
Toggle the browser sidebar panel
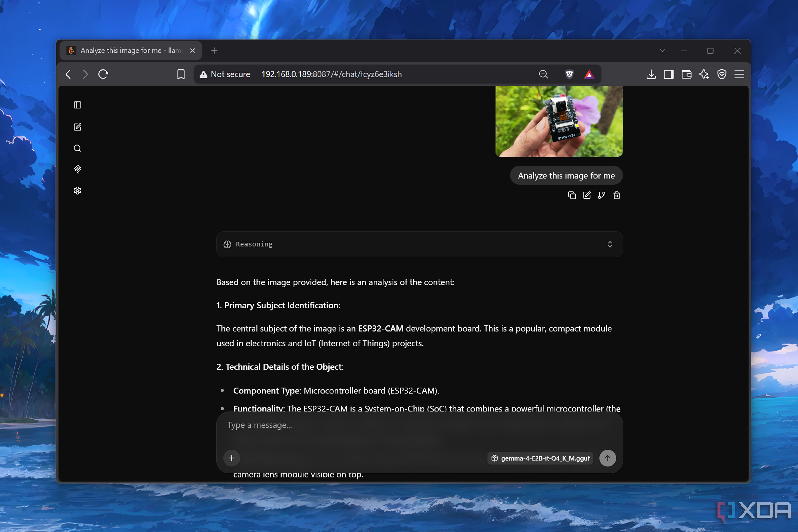(669, 74)
